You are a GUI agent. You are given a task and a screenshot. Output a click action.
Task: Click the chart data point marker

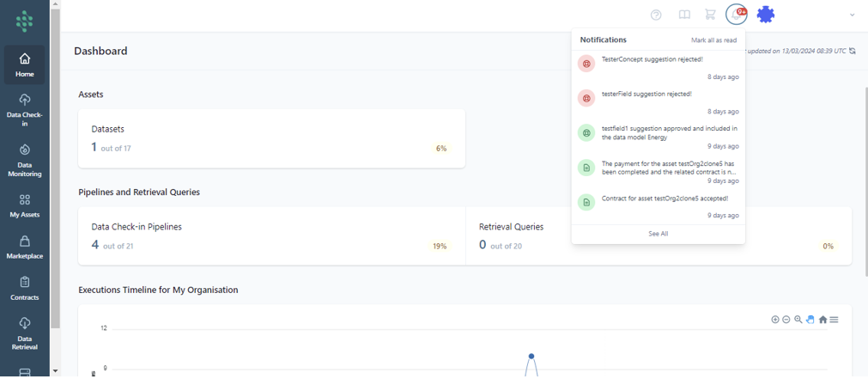pyautogui.click(x=531, y=356)
